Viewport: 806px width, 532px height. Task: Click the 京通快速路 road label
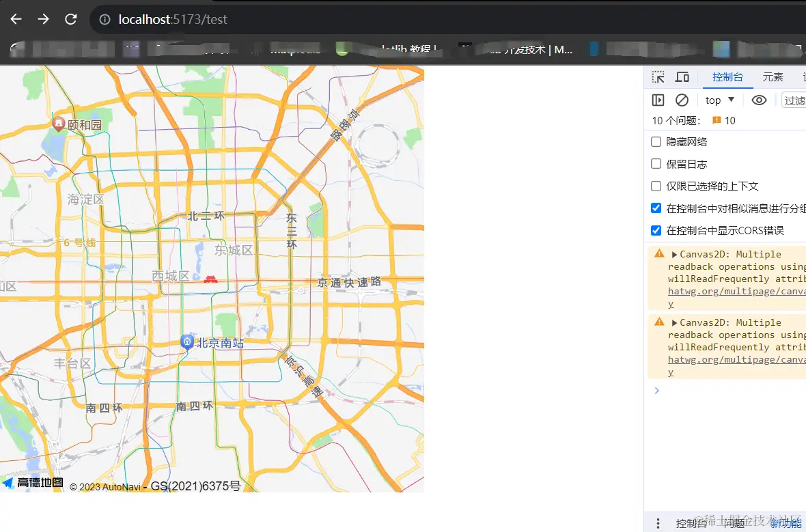coord(350,282)
